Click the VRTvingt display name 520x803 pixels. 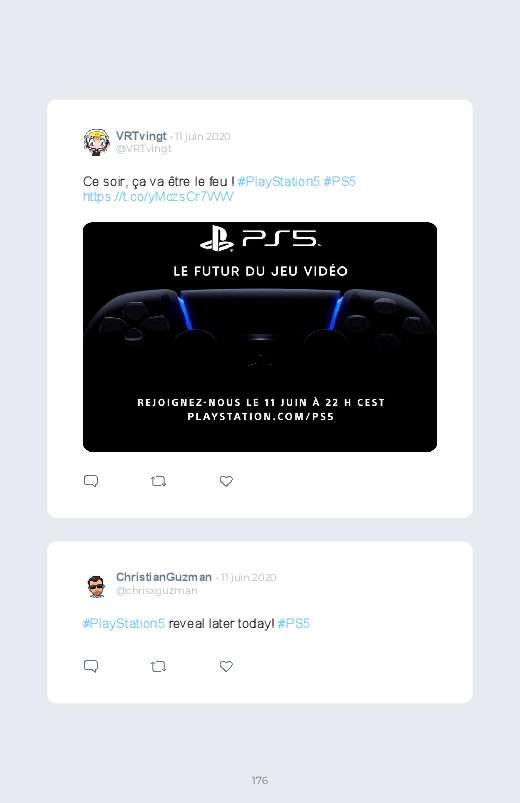coord(141,136)
